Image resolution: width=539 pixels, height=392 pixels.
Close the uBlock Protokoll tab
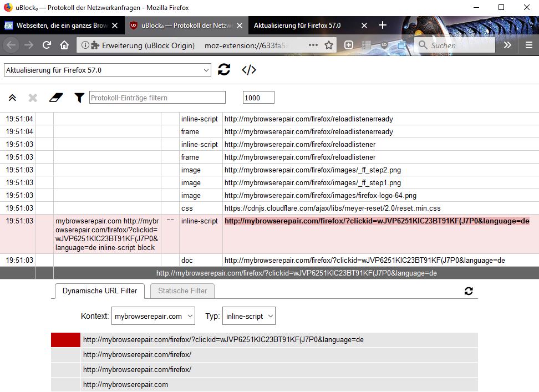click(x=240, y=26)
